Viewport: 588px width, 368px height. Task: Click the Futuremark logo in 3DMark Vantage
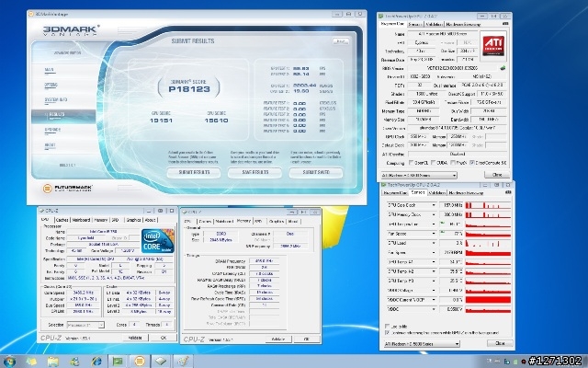pos(67,188)
